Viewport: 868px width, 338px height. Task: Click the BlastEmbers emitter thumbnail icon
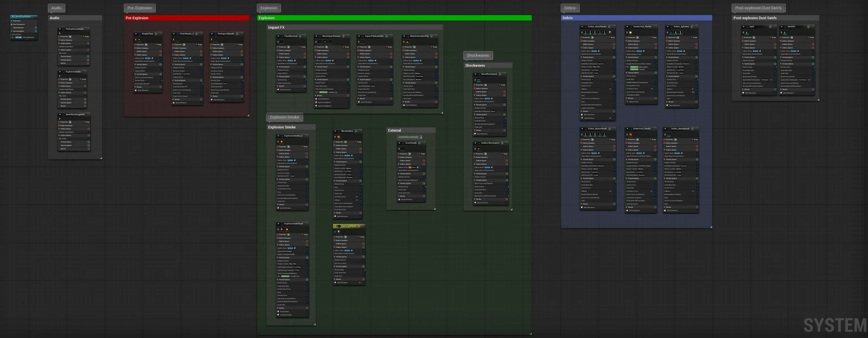click(337, 137)
